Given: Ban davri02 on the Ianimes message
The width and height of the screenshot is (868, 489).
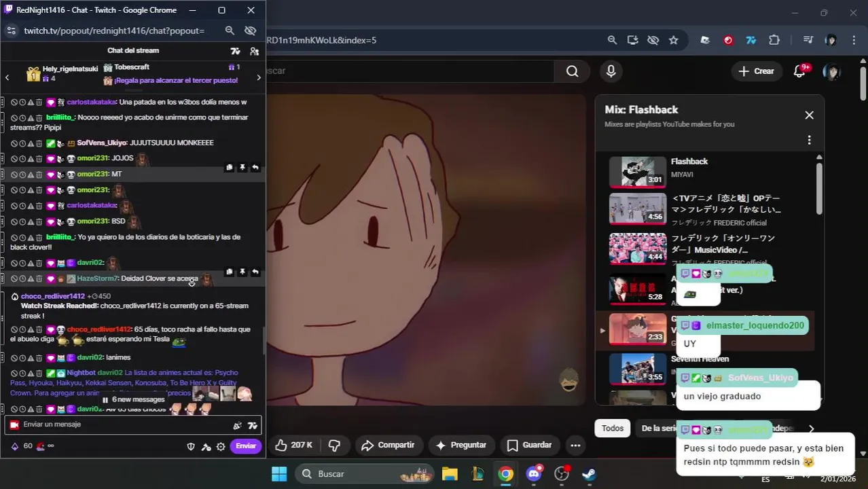Looking at the screenshot, I should (14, 358).
